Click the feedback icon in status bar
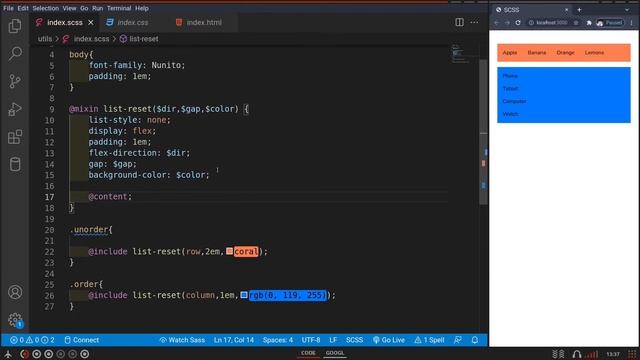This screenshot has height=360, width=640. click(x=458, y=340)
